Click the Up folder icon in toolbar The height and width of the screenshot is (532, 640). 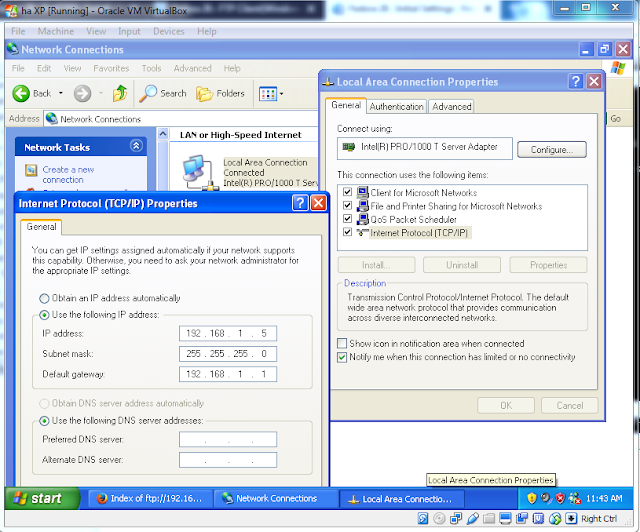point(120,93)
